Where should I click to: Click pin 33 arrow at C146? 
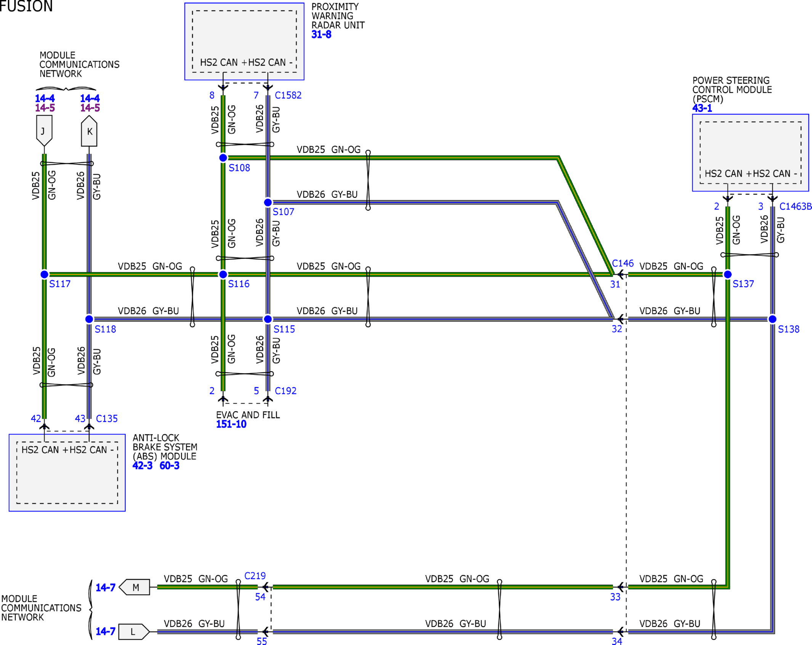tap(621, 587)
